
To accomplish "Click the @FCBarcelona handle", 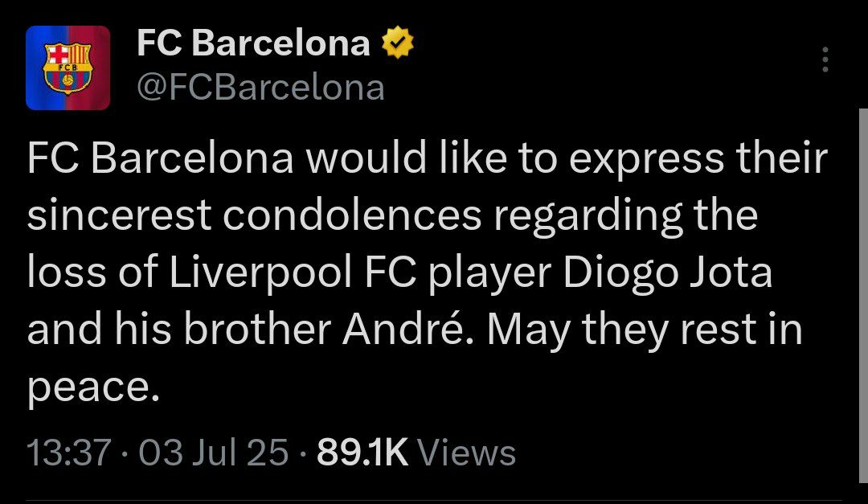I will [260, 88].
